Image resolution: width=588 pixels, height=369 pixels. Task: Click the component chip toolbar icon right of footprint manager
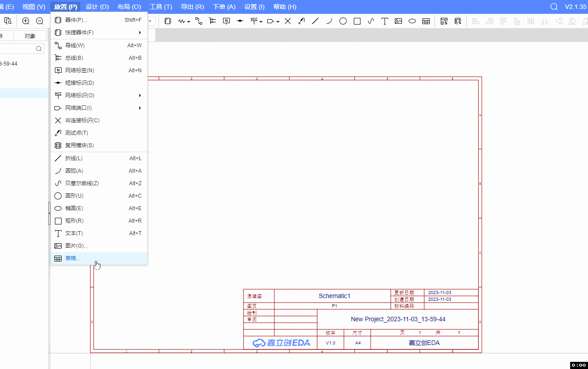coord(458,21)
